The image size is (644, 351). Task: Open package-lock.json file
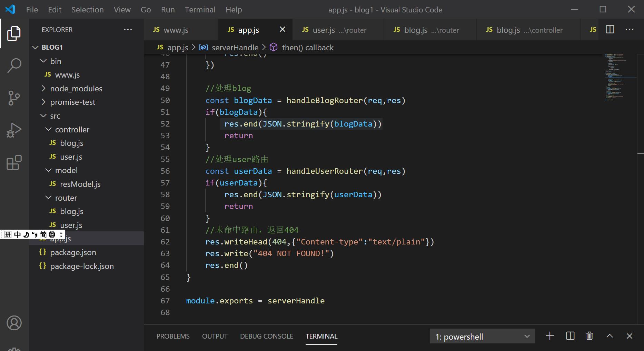(x=86, y=266)
